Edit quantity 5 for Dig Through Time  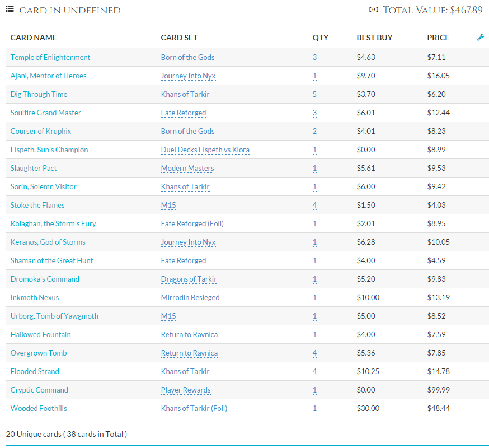tap(314, 94)
